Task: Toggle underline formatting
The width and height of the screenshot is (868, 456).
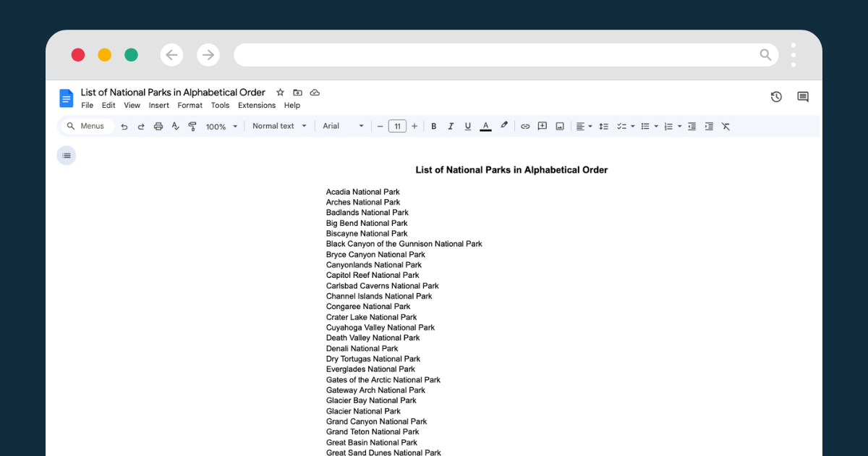Action: click(x=468, y=127)
